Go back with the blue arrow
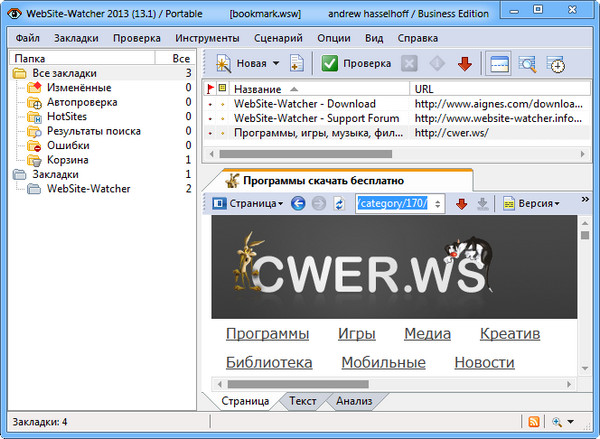 point(298,203)
